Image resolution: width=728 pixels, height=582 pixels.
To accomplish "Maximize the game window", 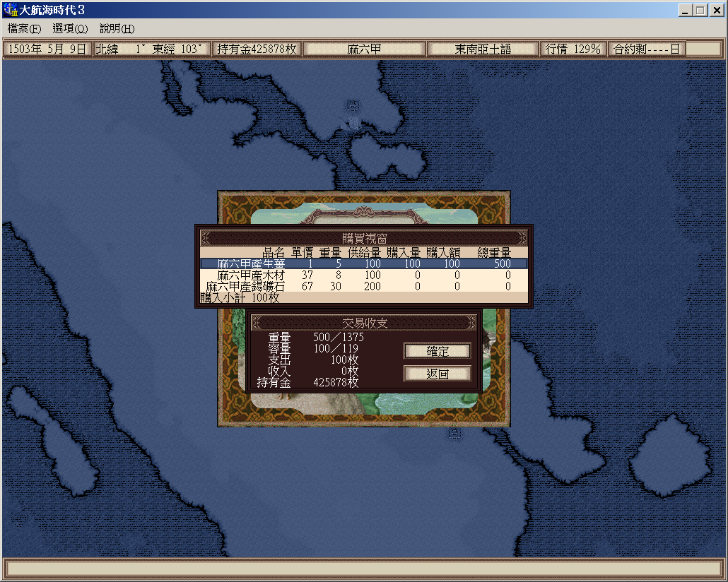I will (700, 11).
